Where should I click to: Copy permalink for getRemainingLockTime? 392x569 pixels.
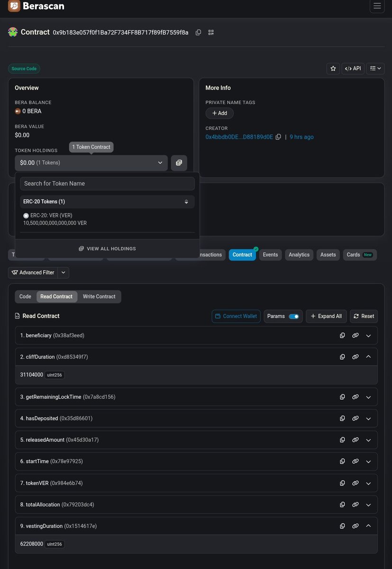(355, 397)
